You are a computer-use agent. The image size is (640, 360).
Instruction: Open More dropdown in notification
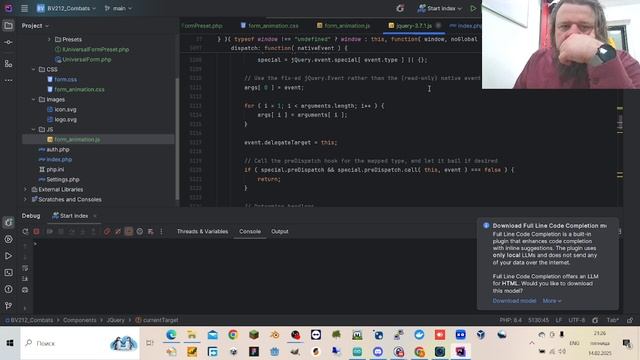(552, 301)
